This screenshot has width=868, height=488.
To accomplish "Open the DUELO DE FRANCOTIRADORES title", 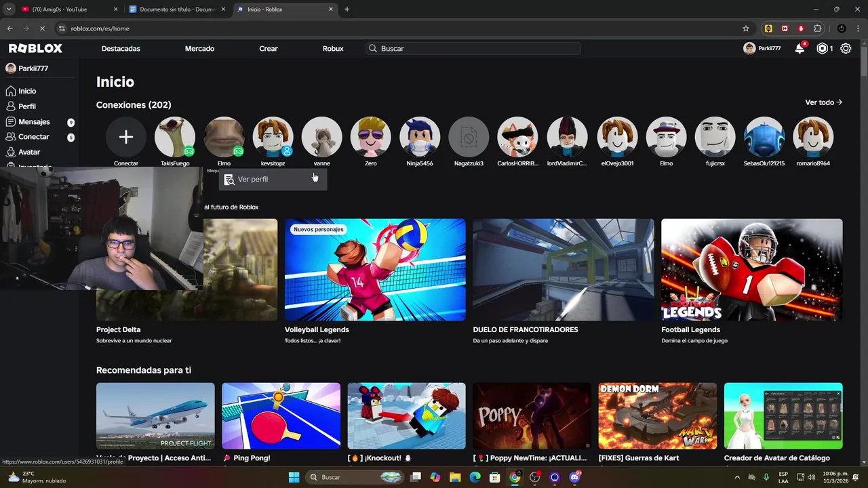I will point(526,329).
